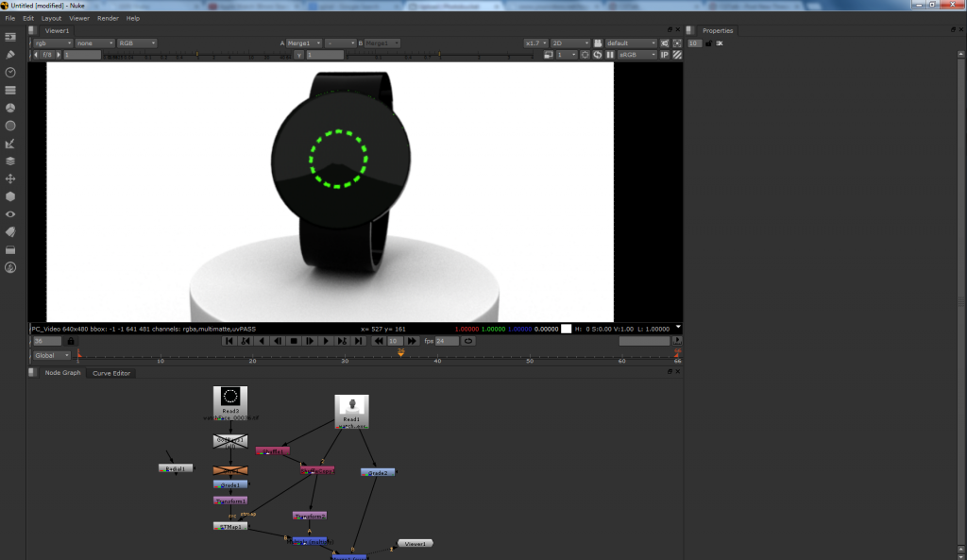Viewport: 967px width, 560px height.
Task: Open the Channel nodes toolbar icon
Action: pos(10,90)
